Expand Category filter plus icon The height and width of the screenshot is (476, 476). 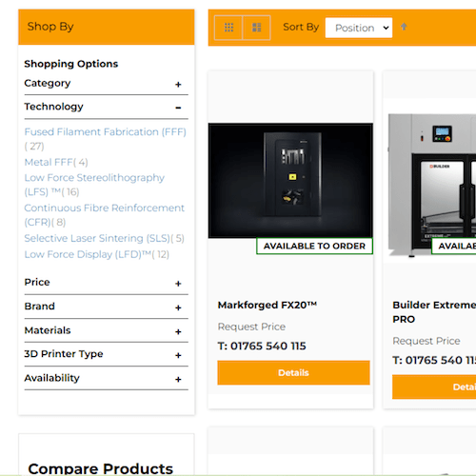coord(178,85)
